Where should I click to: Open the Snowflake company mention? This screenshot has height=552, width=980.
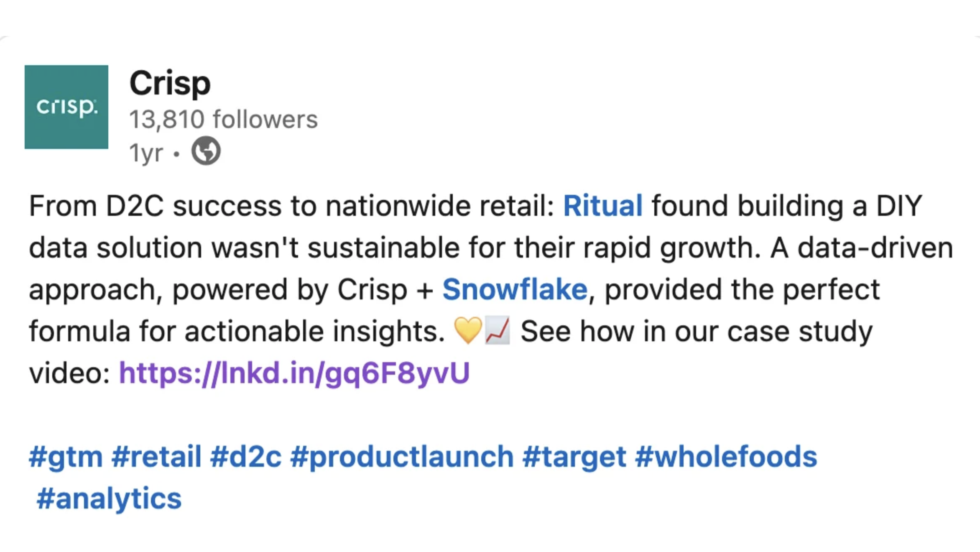pos(515,289)
